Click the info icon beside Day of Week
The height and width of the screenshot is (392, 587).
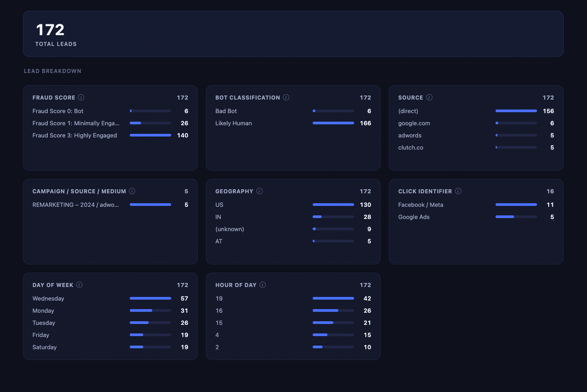[x=79, y=285]
